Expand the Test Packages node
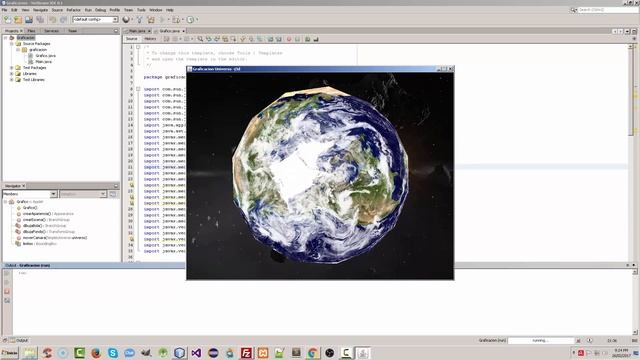Screen dimensions: 640x360 click(12, 68)
